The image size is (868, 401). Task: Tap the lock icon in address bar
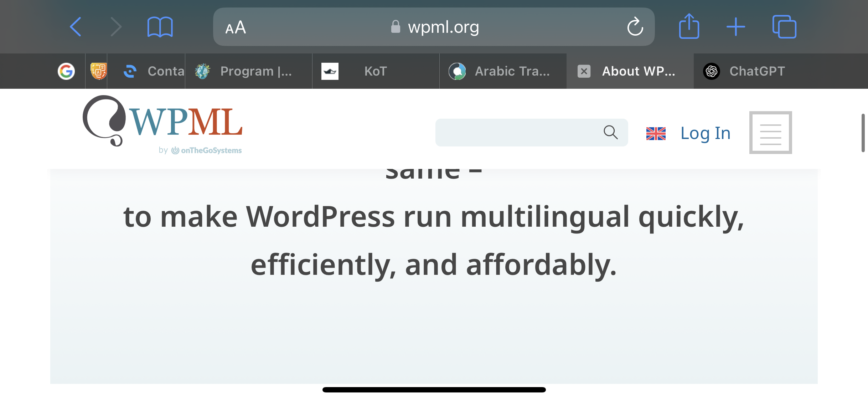[x=396, y=27]
